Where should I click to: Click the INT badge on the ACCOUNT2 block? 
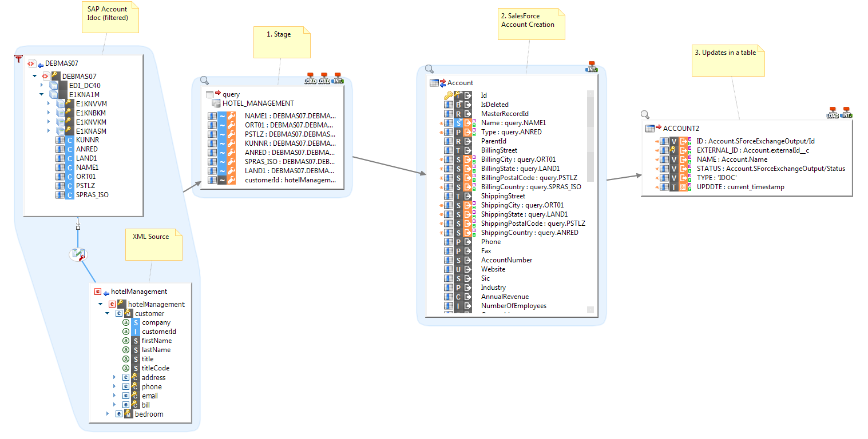tap(846, 113)
